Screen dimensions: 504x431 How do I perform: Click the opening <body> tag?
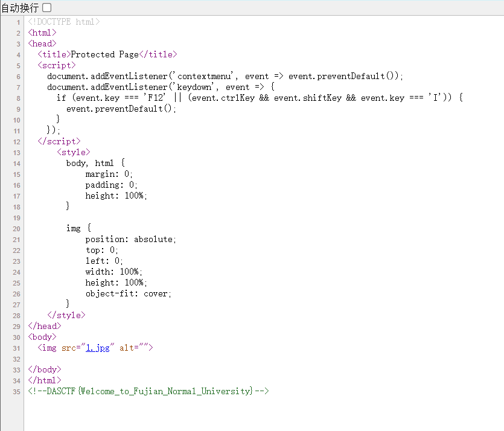click(x=42, y=337)
